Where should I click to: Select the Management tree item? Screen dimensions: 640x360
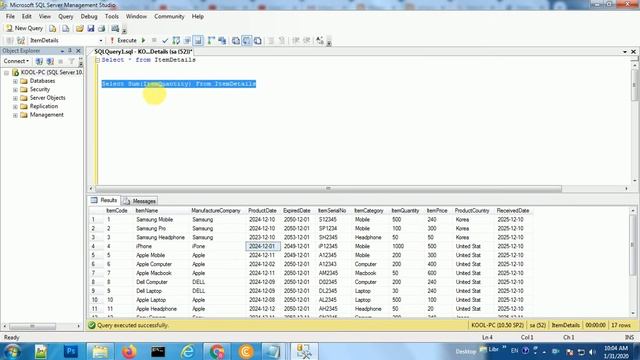47,115
